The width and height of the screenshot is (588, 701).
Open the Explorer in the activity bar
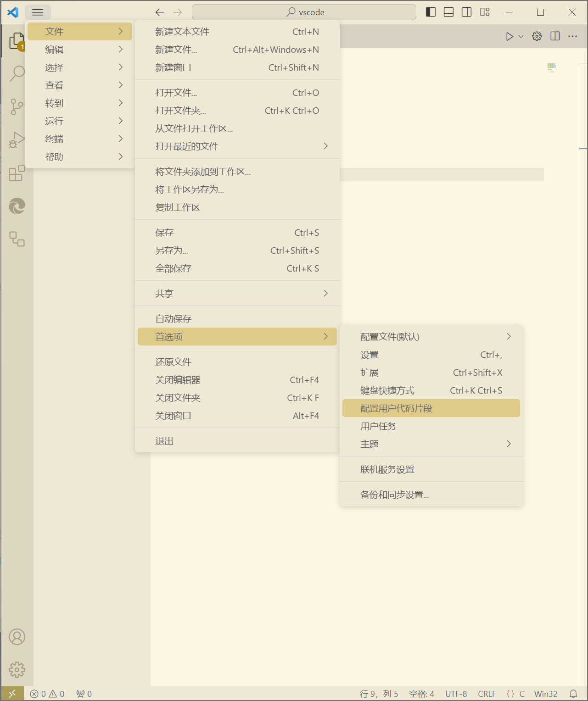pos(17,41)
